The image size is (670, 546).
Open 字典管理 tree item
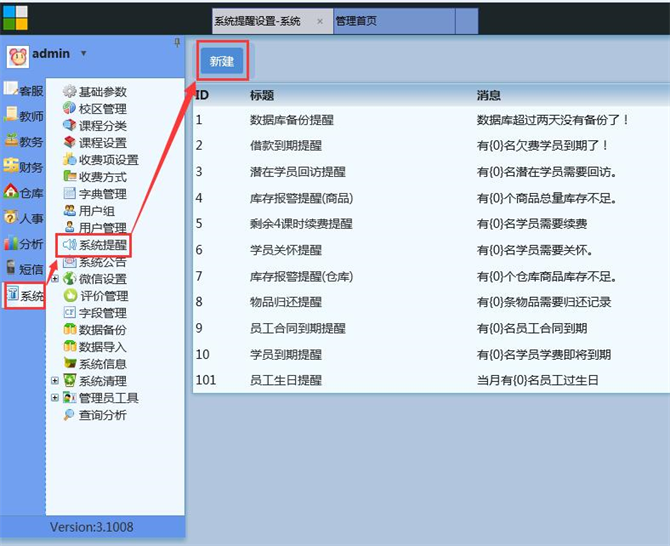coord(94,194)
